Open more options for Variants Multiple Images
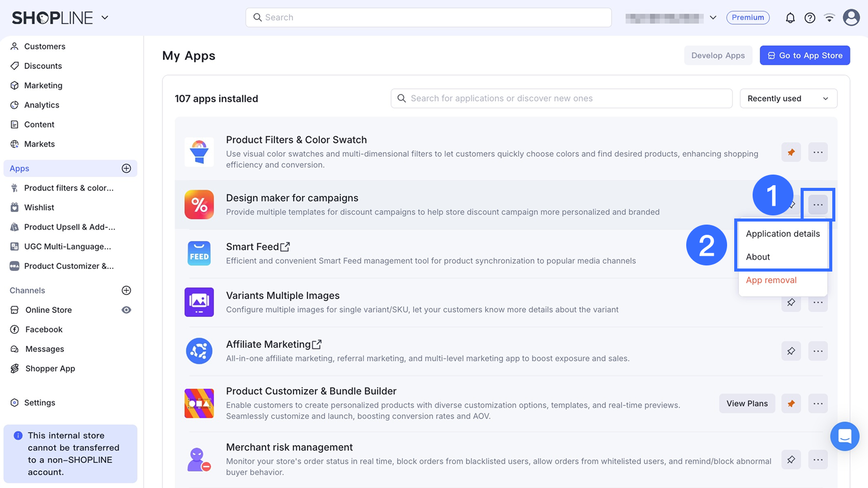 click(818, 303)
